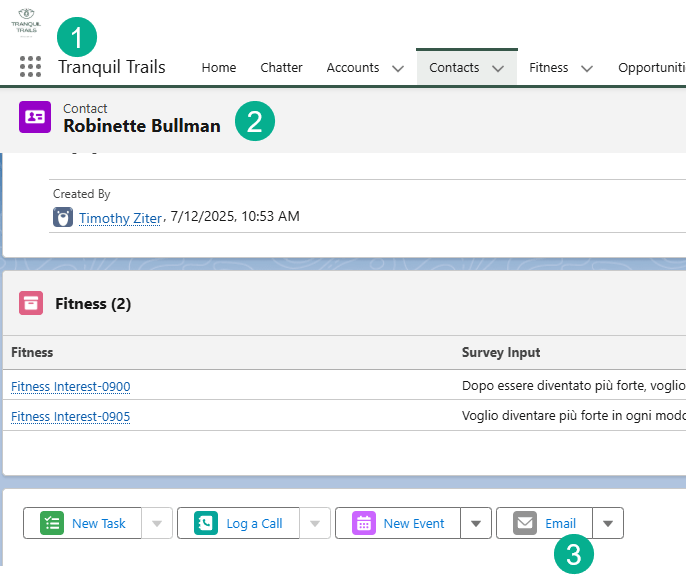Viewport: 686px width, 575px height.
Task: Expand the Fitness tab chevron menu
Action: coord(587,69)
